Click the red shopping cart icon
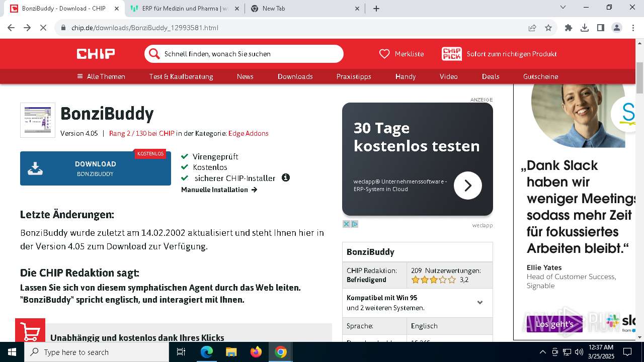The width and height of the screenshot is (644, 362). pos(30,330)
